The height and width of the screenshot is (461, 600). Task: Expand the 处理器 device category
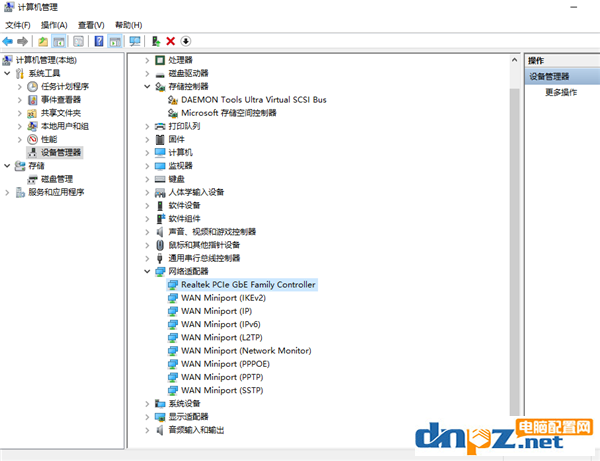coord(147,60)
